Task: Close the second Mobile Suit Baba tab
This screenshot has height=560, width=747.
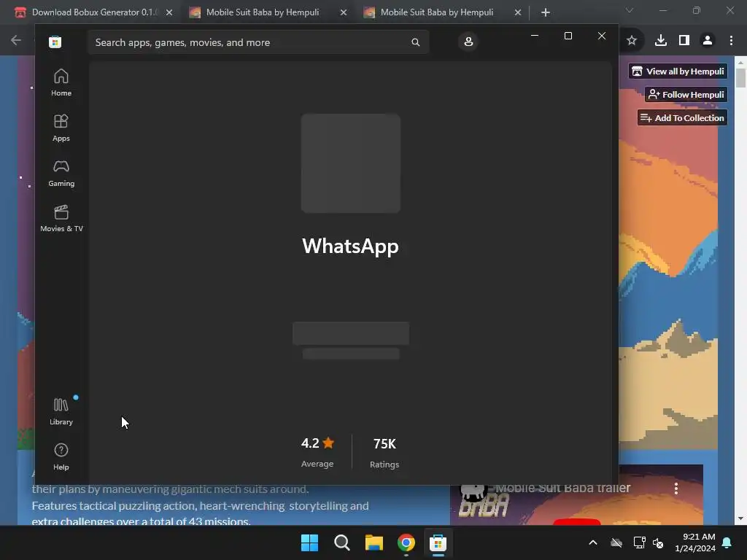Action: click(344, 12)
